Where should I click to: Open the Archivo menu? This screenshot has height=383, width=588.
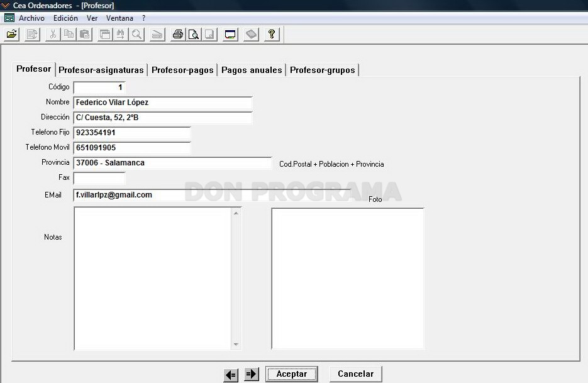click(x=32, y=18)
